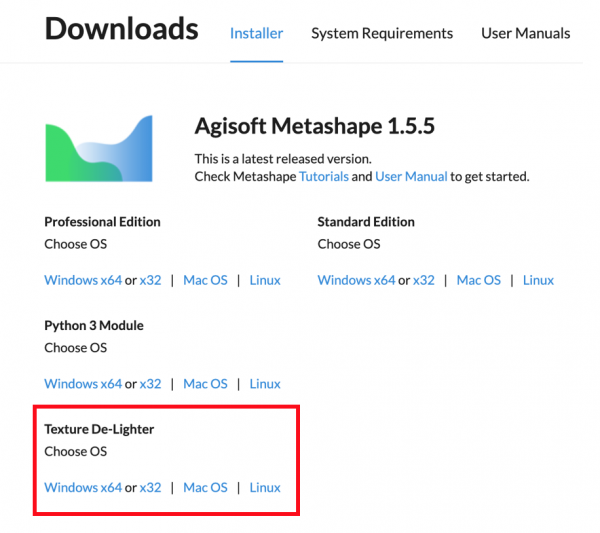Download Texture De-Lighter for Windows x64
Image resolution: width=600 pixels, height=533 pixels.
pos(83,488)
